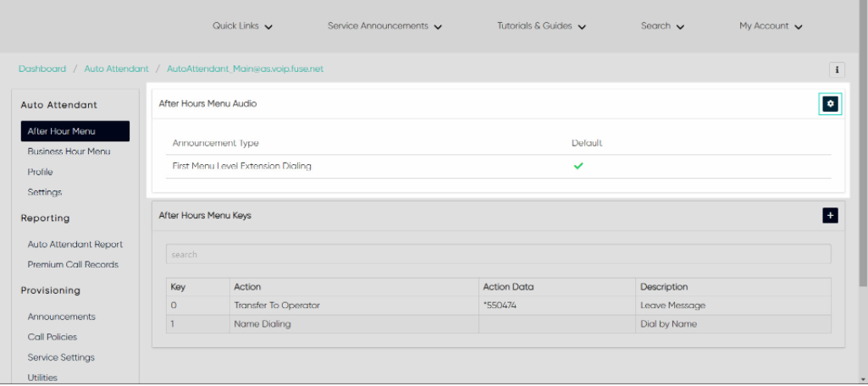The width and height of the screenshot is (868, 386).
Task: Open the Search dropdown
Action: click(662, 26)
